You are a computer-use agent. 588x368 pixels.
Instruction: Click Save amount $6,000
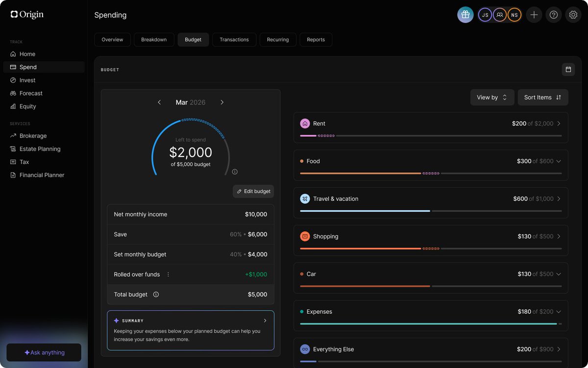(257, 235)
